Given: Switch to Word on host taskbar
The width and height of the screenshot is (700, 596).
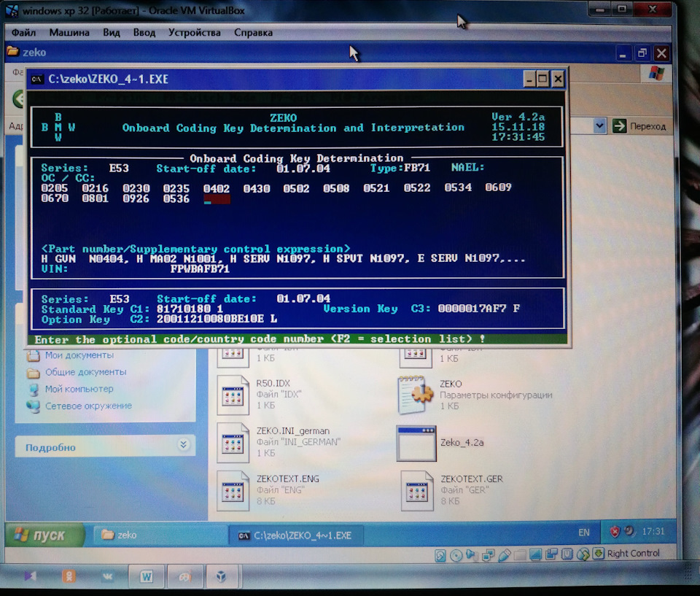Looking at the screenshot, I should coord(147,577).
